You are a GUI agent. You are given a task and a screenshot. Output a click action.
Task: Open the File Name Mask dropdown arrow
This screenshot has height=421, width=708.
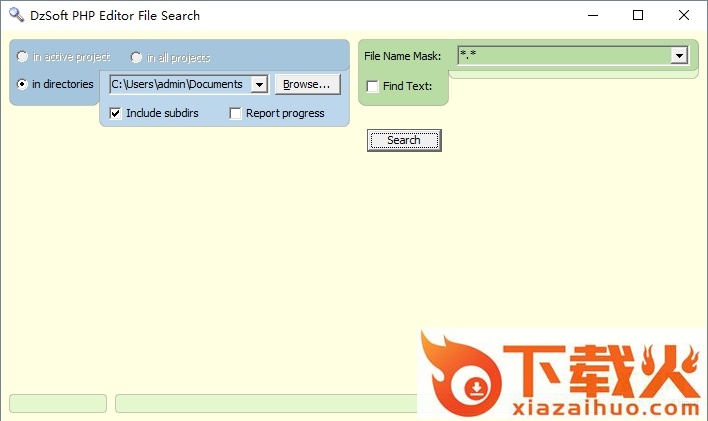[x=679, y=56]
